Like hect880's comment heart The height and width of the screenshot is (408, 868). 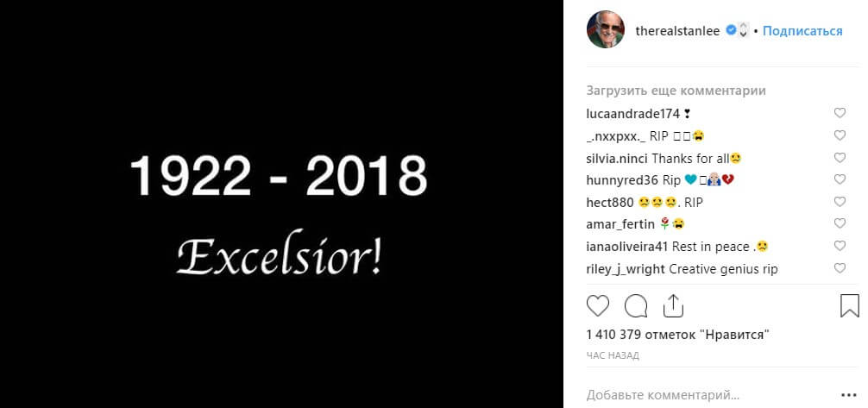(x=840, y=202)
